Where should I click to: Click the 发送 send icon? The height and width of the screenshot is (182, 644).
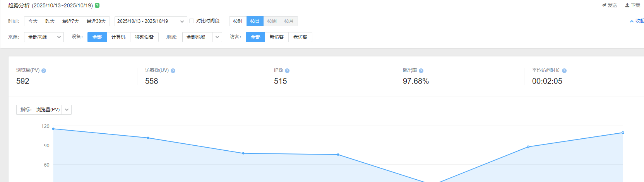604,5
